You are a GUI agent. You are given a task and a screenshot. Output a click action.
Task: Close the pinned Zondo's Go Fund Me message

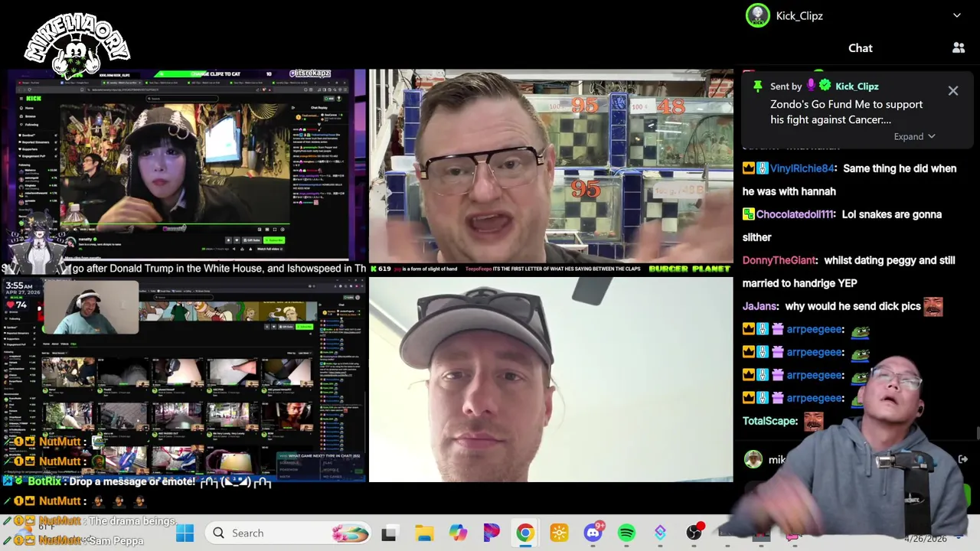[x=953, y=91]
